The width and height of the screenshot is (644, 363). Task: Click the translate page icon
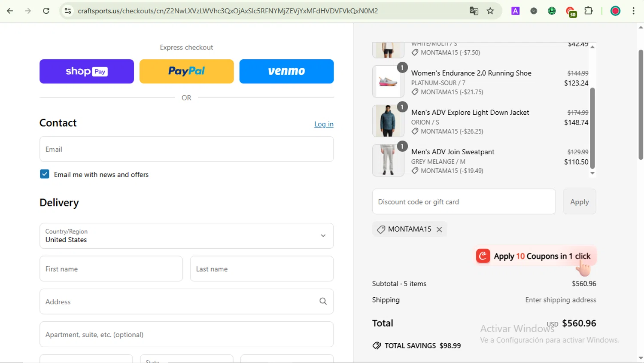pyautogui.click(x=474, y=11)
